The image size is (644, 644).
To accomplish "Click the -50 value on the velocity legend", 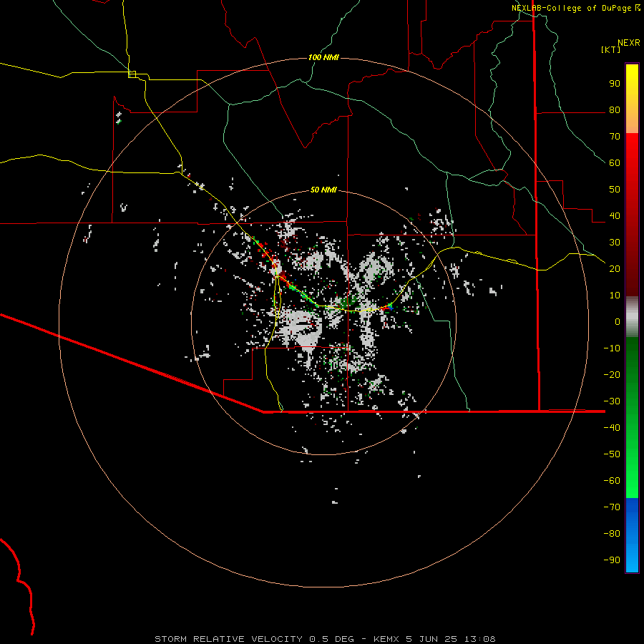I will pyautogui.click(x=612, y=454).
